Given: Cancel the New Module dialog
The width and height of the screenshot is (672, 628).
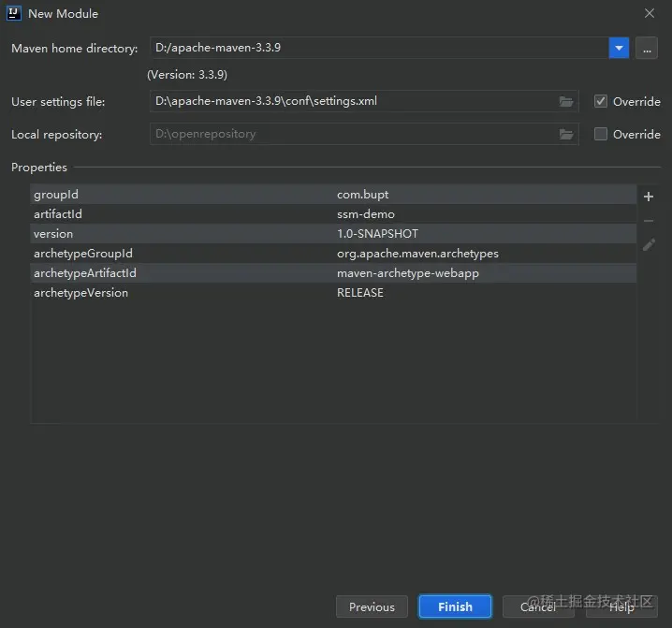Looking at the screenshot, I should pyautogui.click(x=538, y=606).
